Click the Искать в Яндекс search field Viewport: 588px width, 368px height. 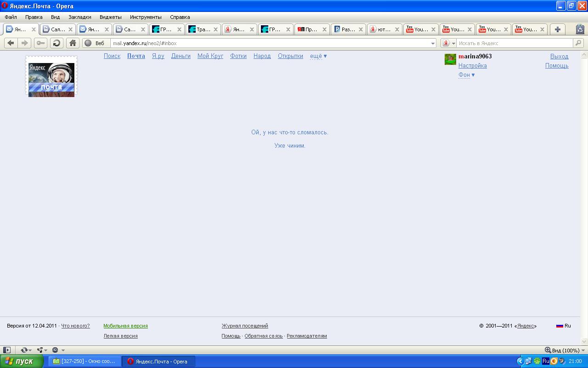[515, 43]
